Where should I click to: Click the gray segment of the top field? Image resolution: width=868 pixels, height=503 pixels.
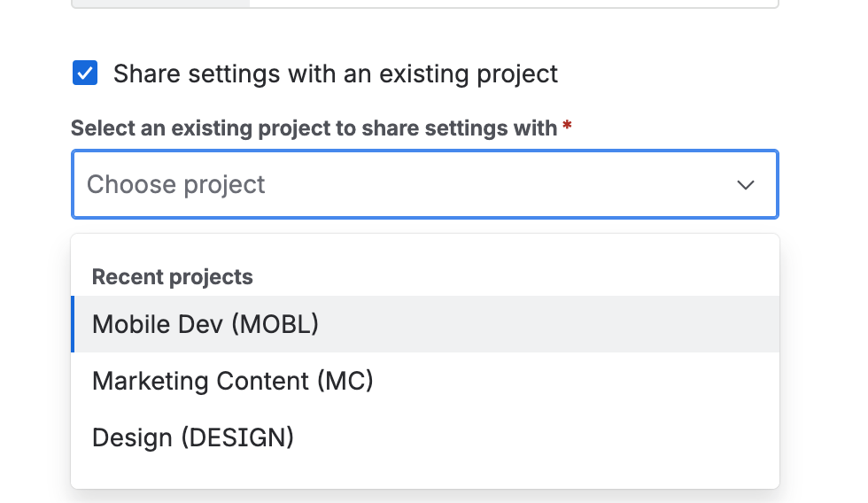point(159,4)
